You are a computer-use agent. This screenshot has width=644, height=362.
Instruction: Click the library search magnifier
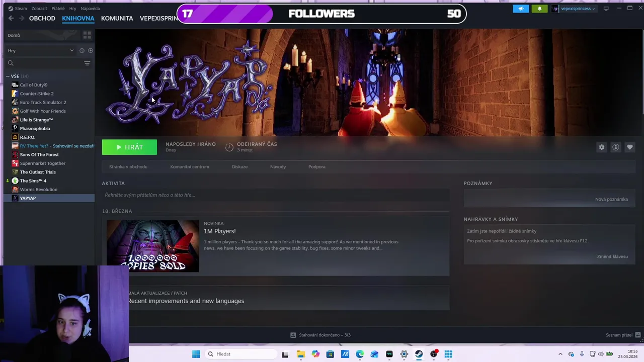coord(11,63)
